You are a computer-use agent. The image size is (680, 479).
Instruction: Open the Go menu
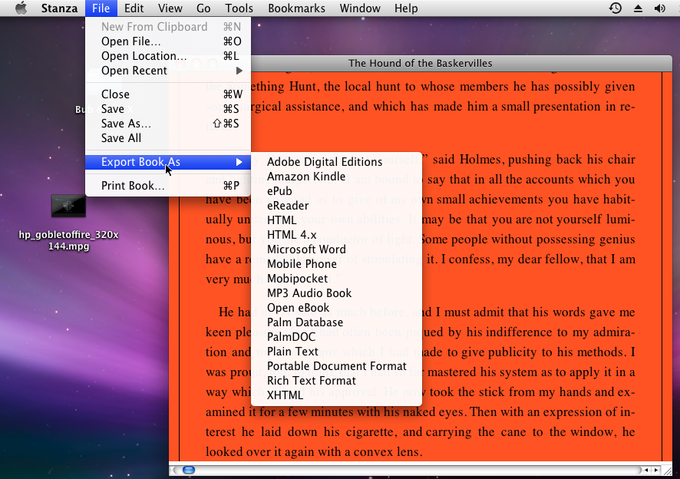(203, 8)
